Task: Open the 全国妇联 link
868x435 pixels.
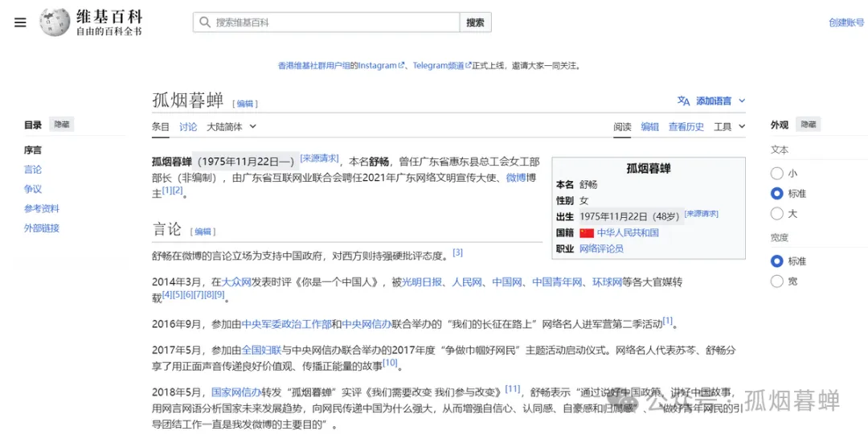Action: [x=262, y=351]
